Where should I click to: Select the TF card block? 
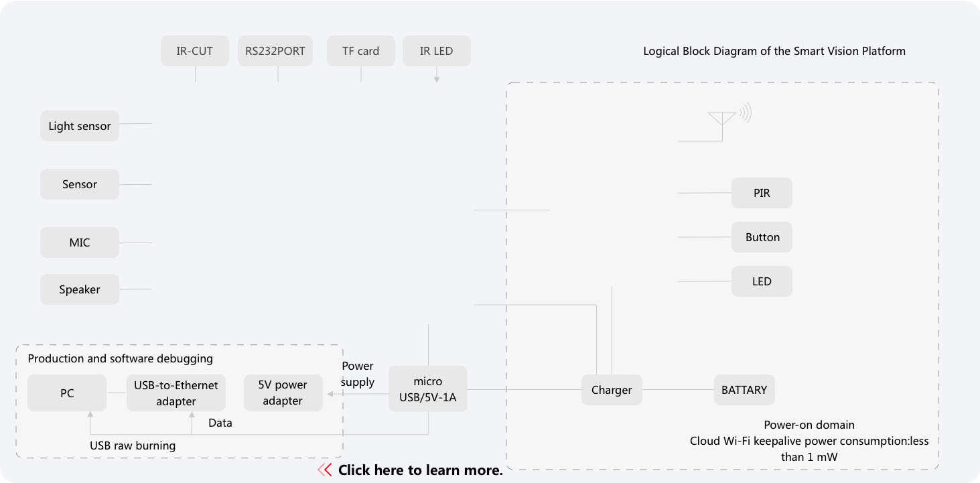pos(360,51)
